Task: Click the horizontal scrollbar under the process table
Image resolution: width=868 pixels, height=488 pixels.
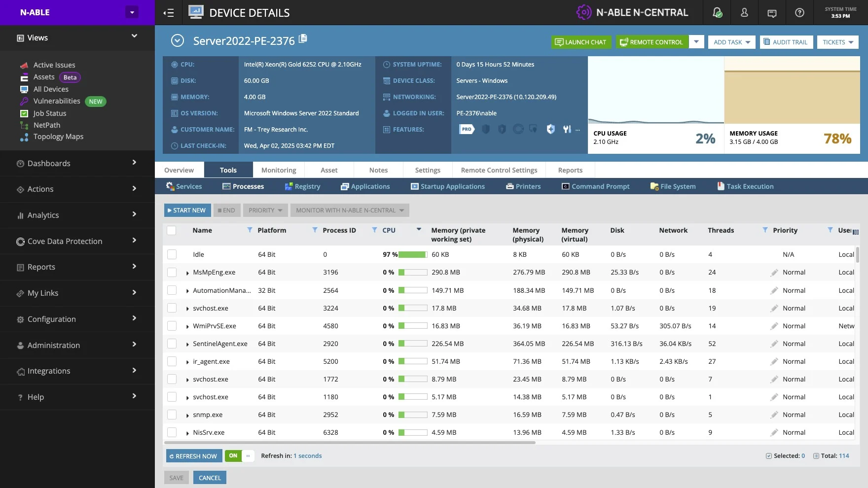Action: point(349,443)
